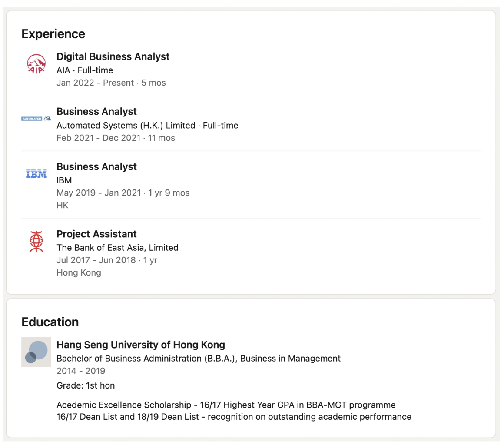The width and height of the screenshot is (504, 445).
Task: Open the Automated Systems ASL logo
Action: (x=36, y=119)
